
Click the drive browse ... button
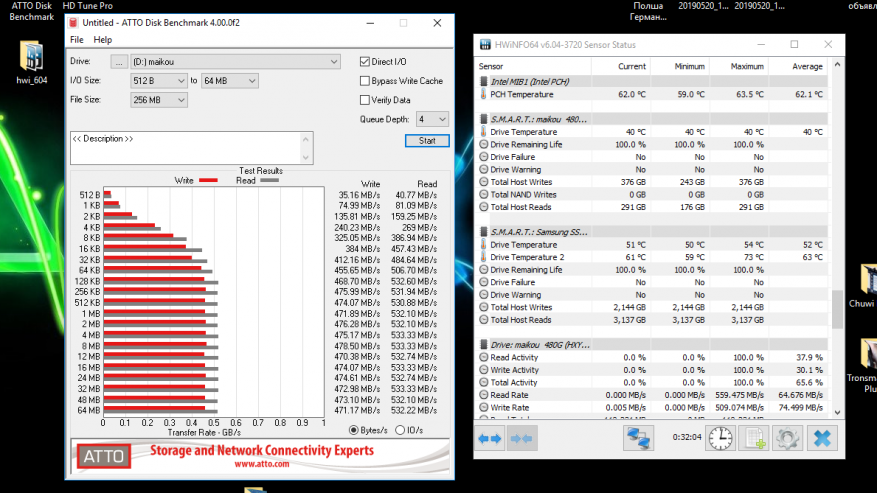click(119, 62)
